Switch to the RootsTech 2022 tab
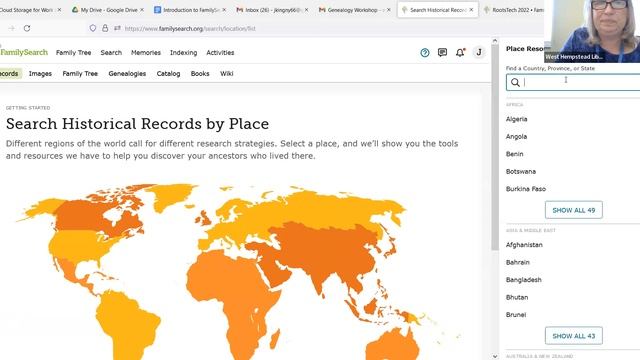The image size is (640, 360). [513, 9]
